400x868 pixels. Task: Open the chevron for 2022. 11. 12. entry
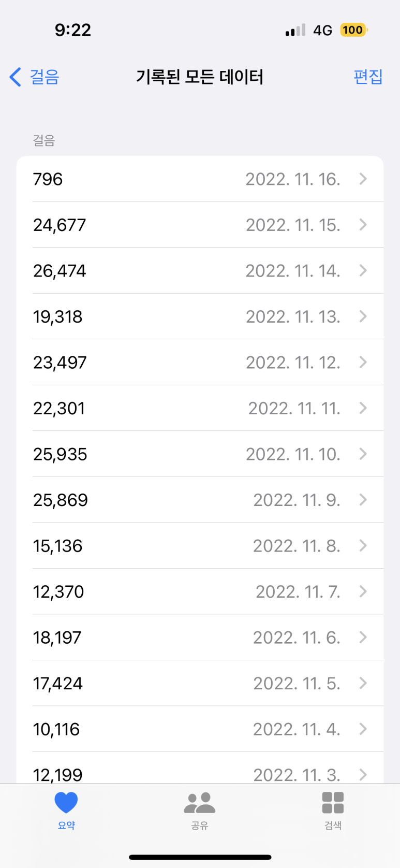(363, 362)
